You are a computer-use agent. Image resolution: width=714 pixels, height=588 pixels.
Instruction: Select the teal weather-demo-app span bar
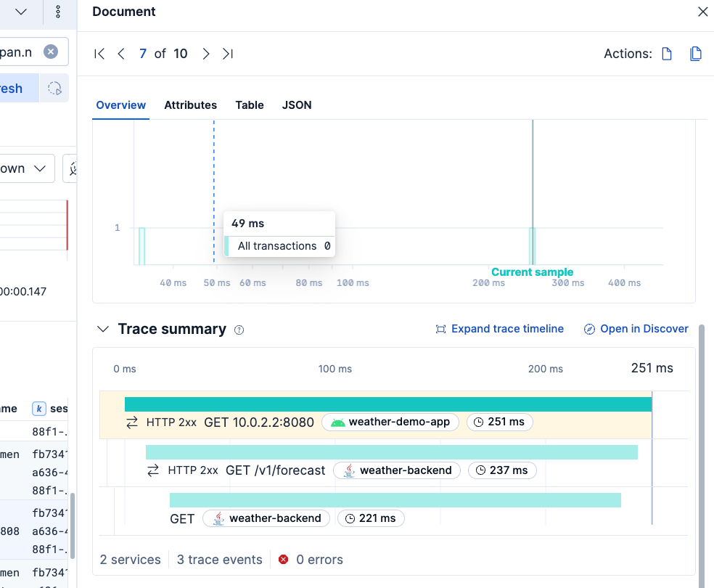388,404
